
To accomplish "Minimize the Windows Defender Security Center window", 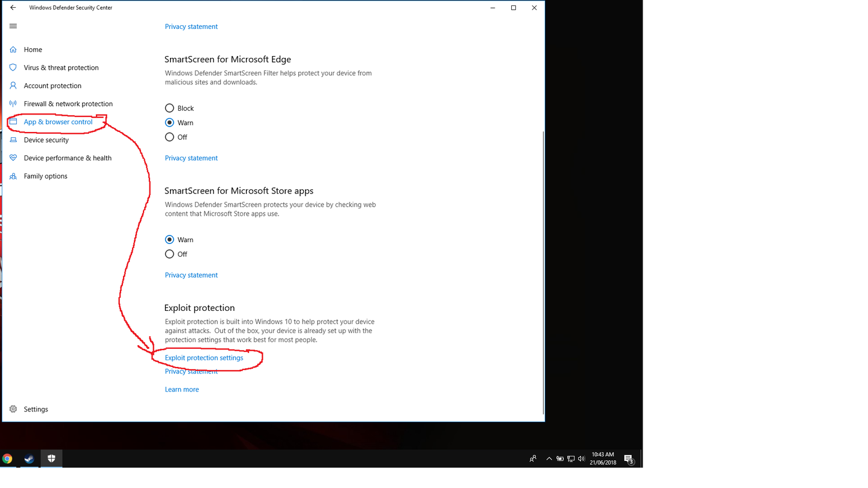I will point(493,8).
